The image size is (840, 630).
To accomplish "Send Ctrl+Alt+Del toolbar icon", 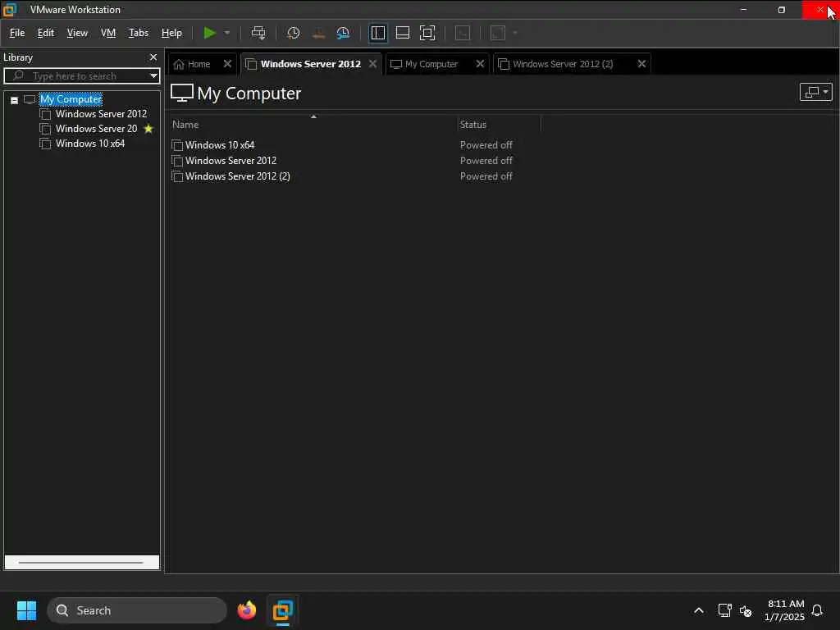I will pyautogui.click(x=258, y=33).
